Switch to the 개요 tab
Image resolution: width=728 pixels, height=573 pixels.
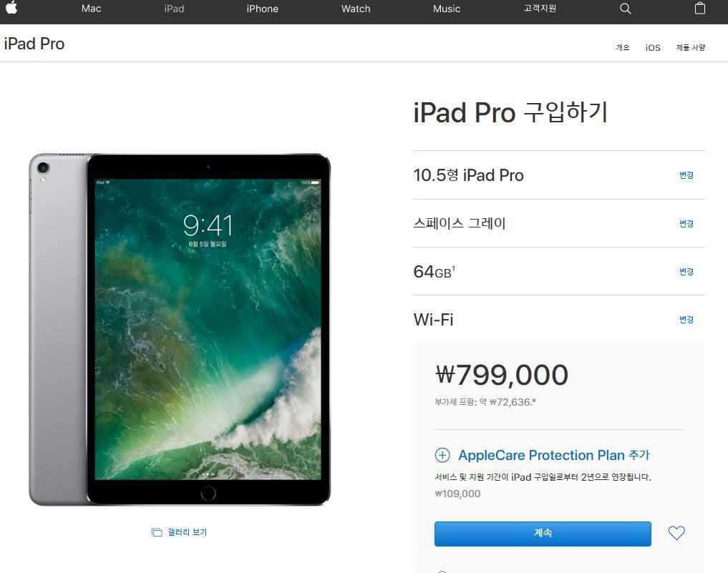(x=623, y=47)
